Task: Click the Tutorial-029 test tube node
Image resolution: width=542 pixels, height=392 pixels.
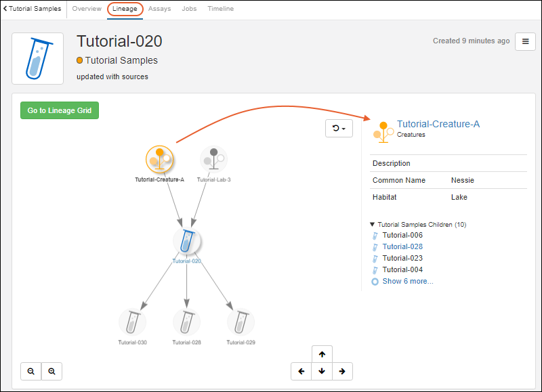Action: (241, 322)
